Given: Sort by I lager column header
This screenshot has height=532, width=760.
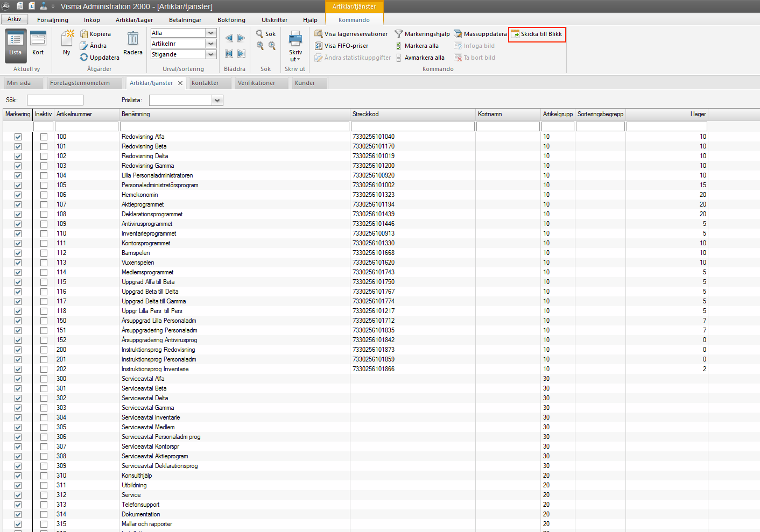Looking at the screenshot, I should point(667,114).
